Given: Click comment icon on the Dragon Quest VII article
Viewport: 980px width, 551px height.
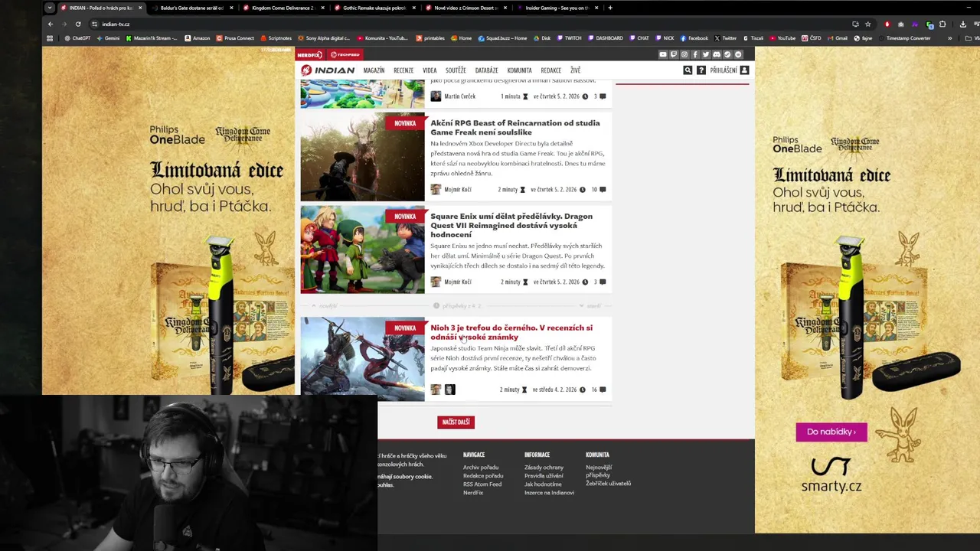Looking at the screenshot, I should click(603, 282).
